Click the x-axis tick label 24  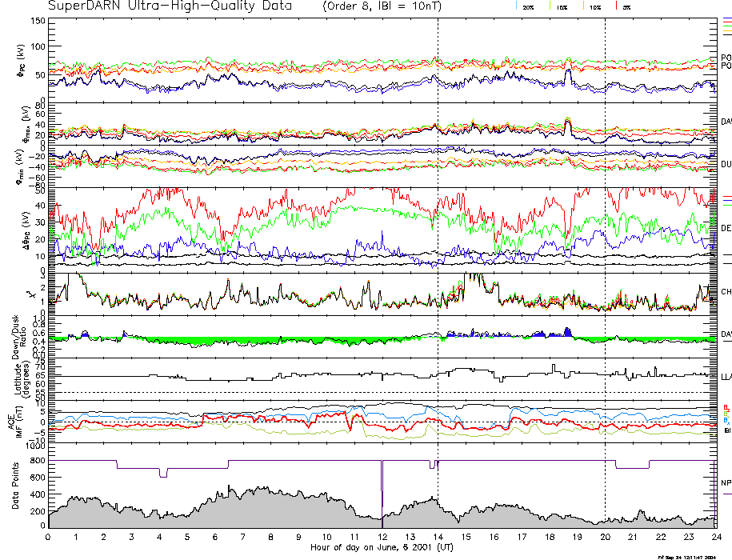[x=715, y=538]
